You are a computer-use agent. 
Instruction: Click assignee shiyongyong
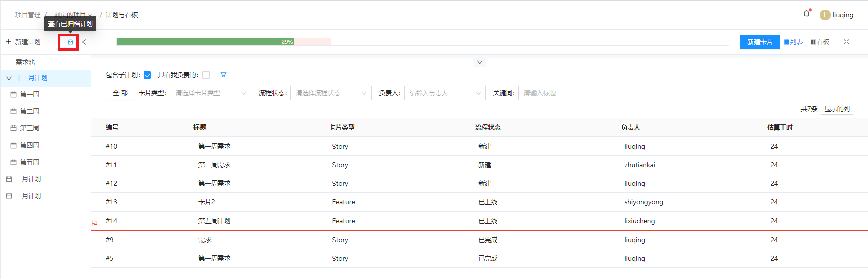(644, 202)
